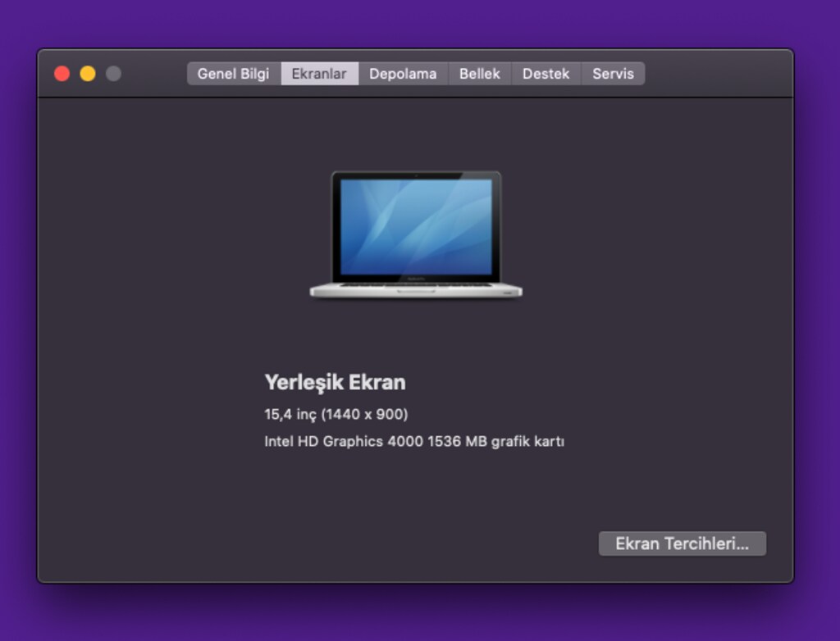Open the Destek tab
840x641 pixels.
(546, 74)
